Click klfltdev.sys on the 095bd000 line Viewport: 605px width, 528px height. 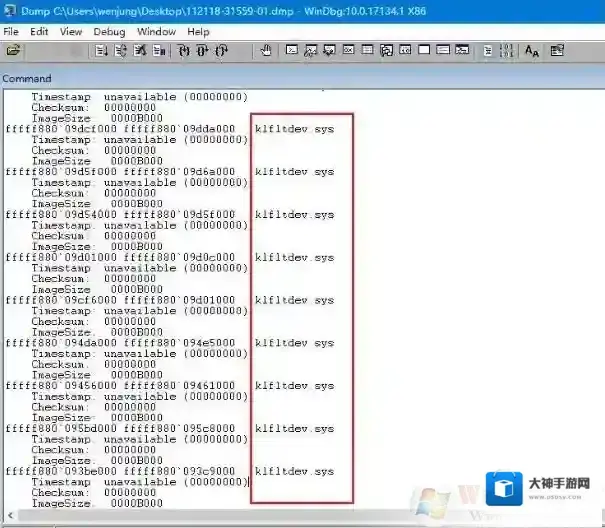click(x=294, y=429)
